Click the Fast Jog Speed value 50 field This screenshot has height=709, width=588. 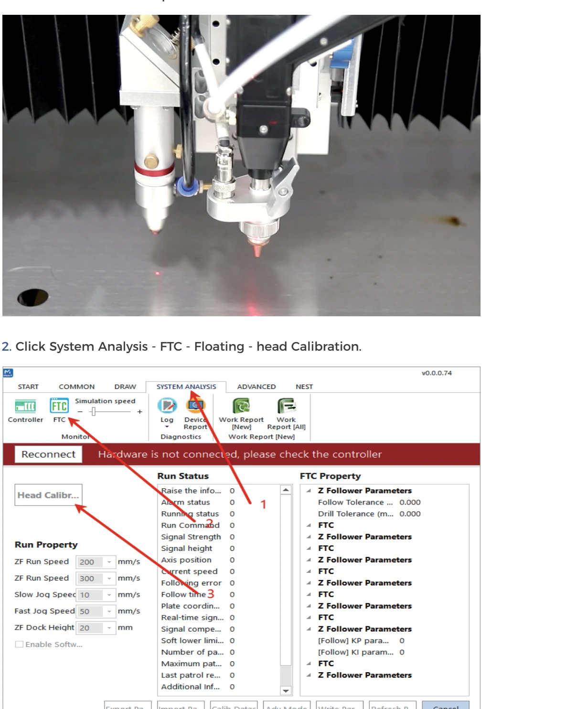(x=89, y=611)
